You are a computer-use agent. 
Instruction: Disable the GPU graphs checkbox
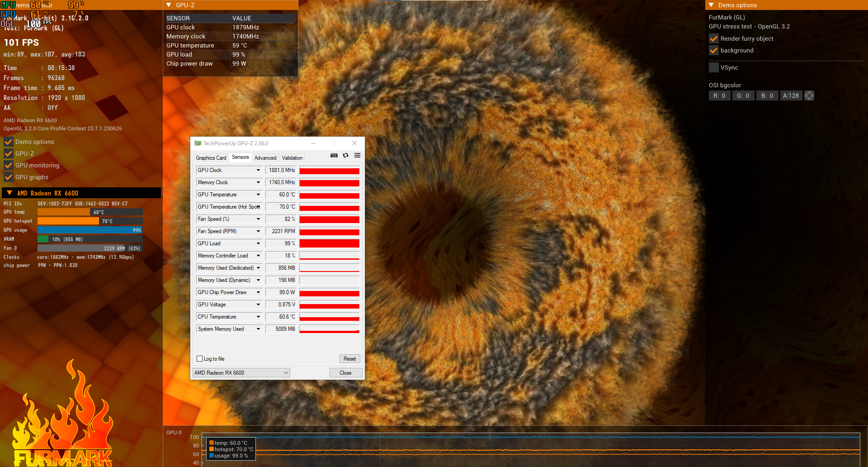pos(9,177)
